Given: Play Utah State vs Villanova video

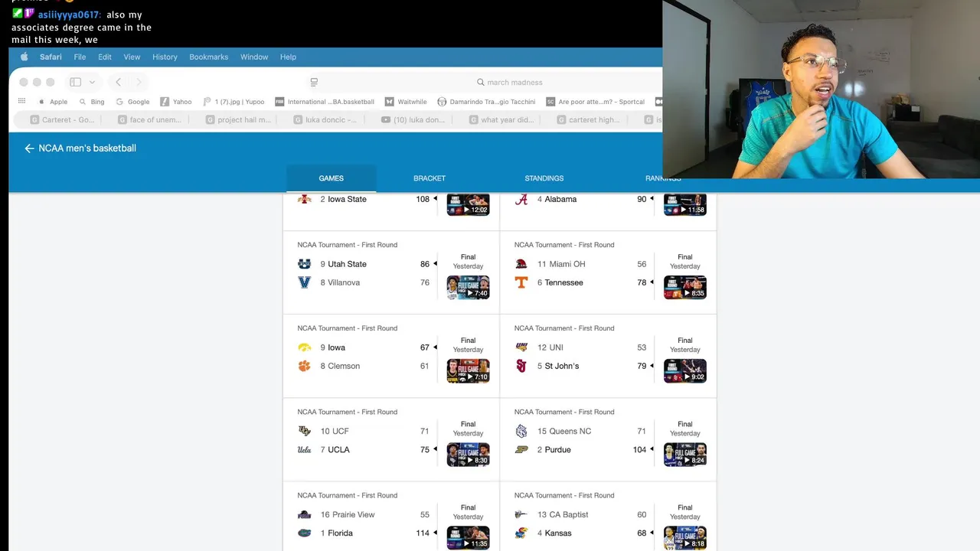Looking at the screenshot, I should (x=468, y=287).
